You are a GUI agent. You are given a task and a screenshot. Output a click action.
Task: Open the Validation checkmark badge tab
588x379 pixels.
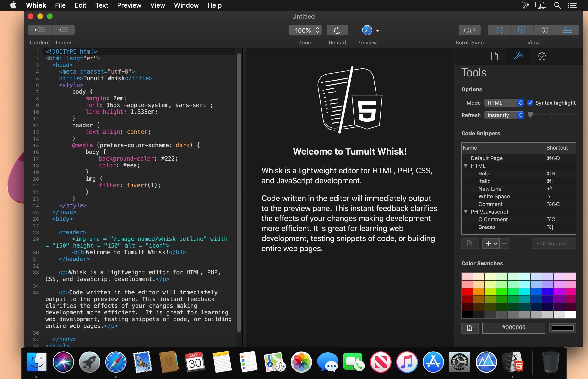(x=542, y=56)
